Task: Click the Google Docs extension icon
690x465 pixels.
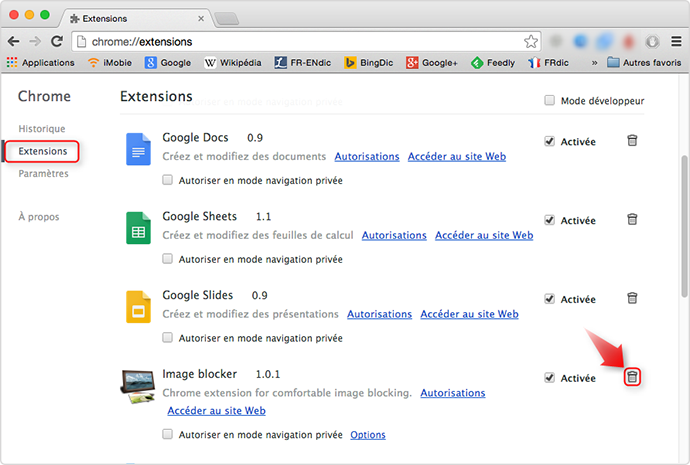Action: pyautogui.click(x=138, y=149)
